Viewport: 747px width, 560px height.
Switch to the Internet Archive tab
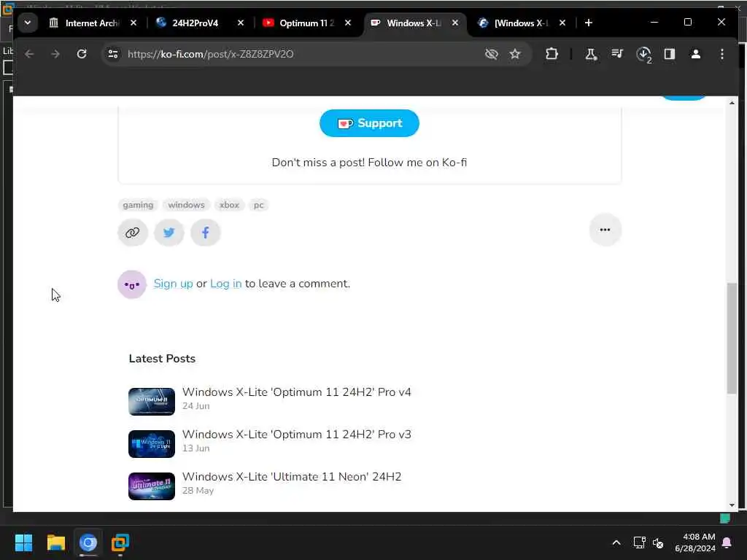point(92,23)
